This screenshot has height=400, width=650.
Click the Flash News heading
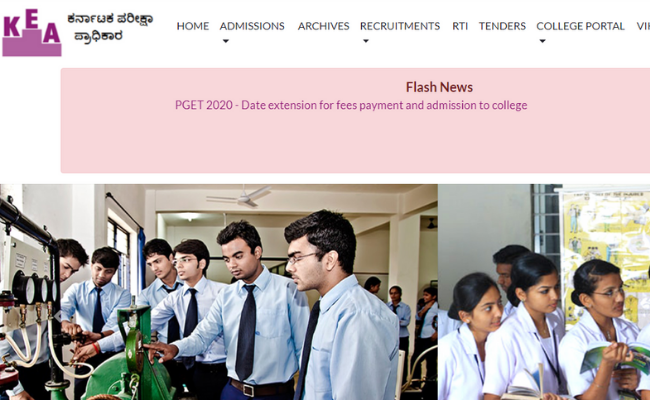439,87
